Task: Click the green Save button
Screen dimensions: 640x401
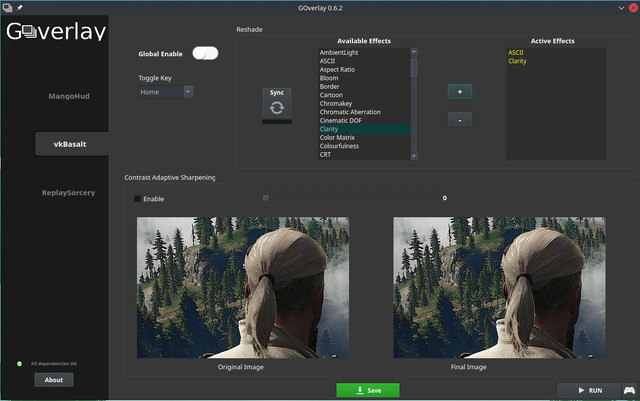Action: (367, 390)
